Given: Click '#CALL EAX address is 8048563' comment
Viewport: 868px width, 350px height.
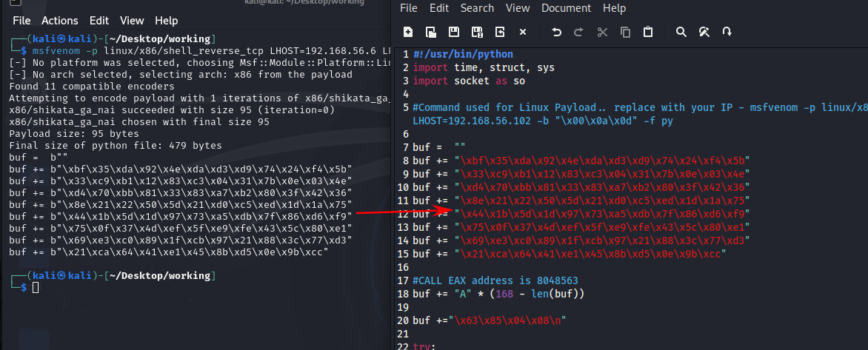Looking at the screenshot, I should 495,280.
